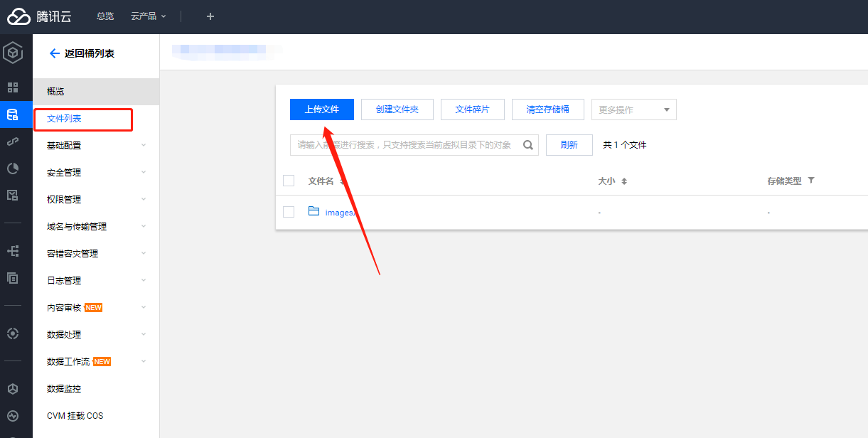Click the 刷新 button
868x438 pixels.
[x=569, y=145]
